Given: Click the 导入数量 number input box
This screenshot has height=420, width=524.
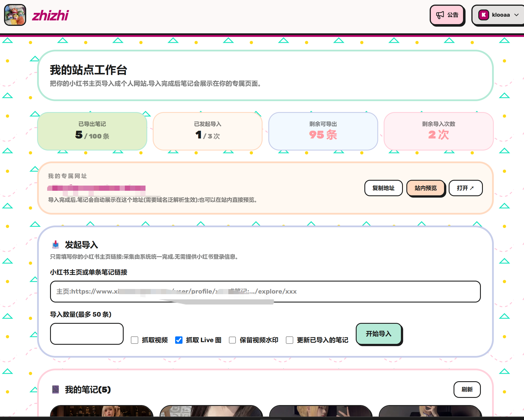Looking at the screenshot, I should pyautogui.click(x=87, y=334).
